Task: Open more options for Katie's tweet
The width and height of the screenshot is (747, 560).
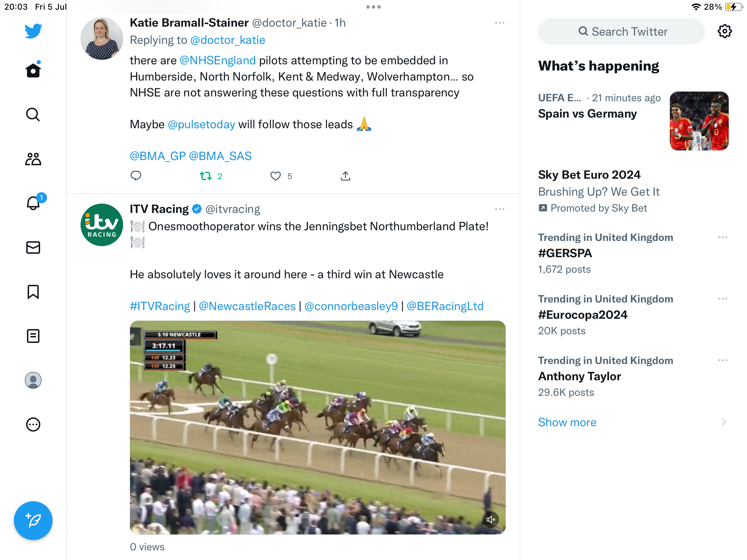Action: coord(500,23)
